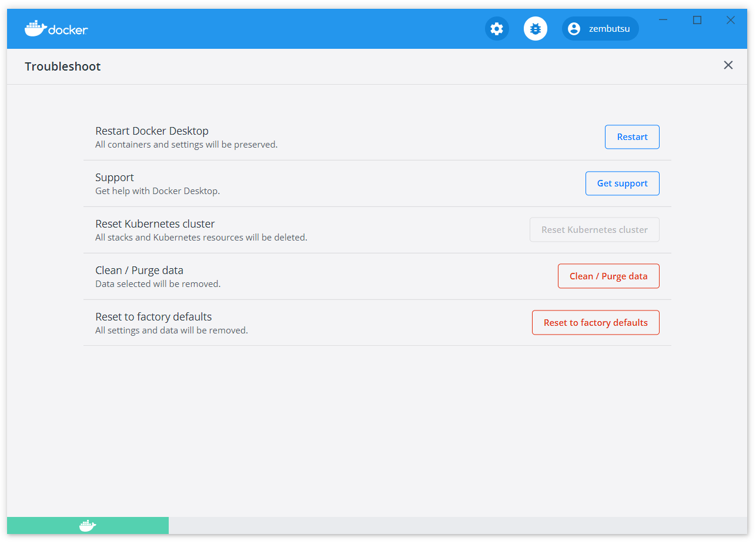The width and height of the screenshot is (756, 544).
Task: Close the Troubleshoot panel
Action: 728,65
